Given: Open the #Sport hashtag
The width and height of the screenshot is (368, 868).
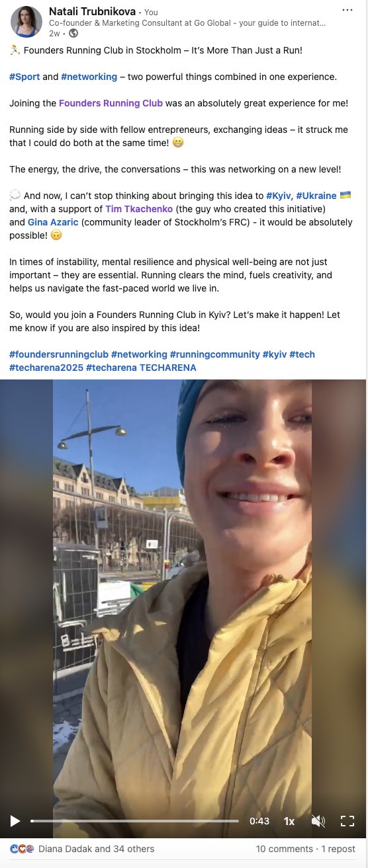Looking at the screenshot, I should click(24, 77).
